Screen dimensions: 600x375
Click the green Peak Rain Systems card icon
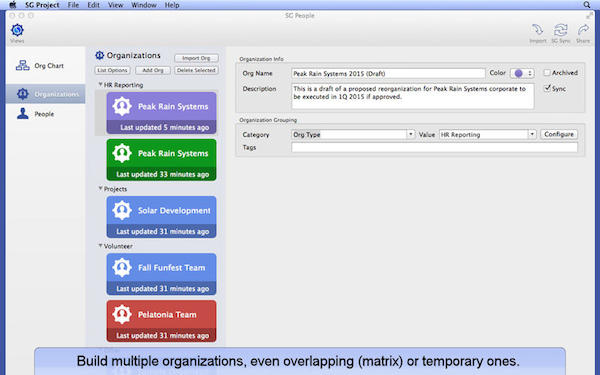(x=122, y=153)
